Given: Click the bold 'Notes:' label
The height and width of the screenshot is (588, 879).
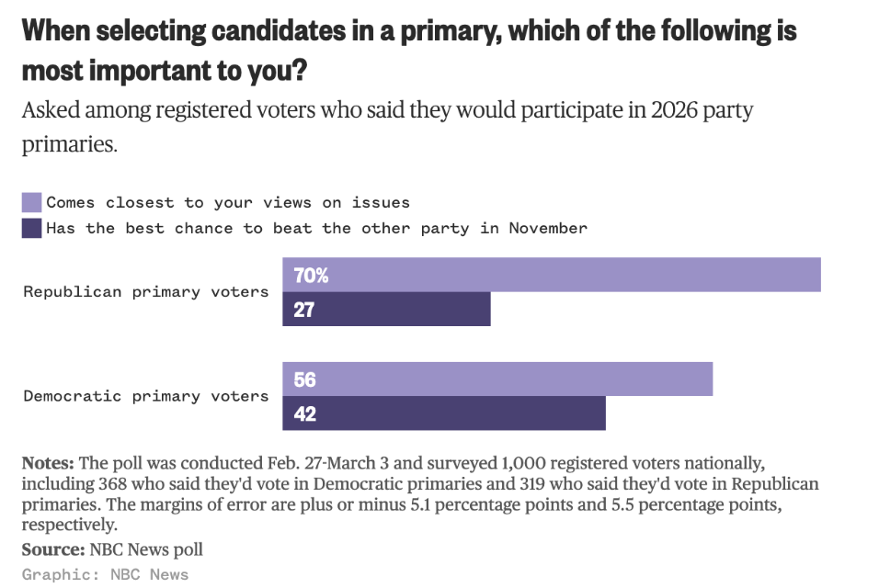Looking at the screenshot, I should (x=49, y=462).
